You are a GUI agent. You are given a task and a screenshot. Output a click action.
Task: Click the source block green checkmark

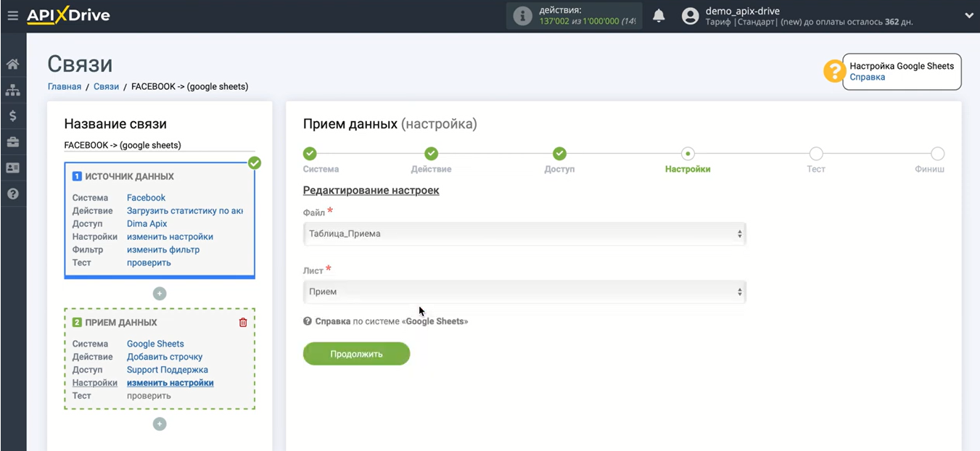pyautogui.click(x=254, y=163)
